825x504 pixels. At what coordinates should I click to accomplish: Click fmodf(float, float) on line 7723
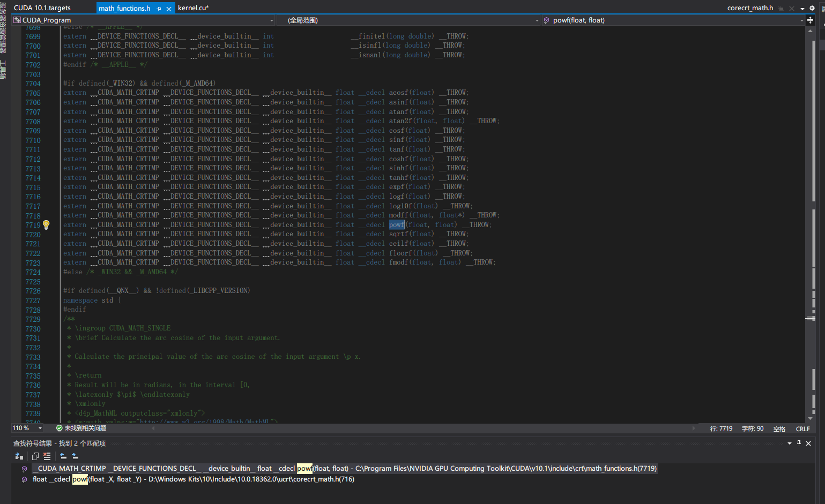pos(425,262)
